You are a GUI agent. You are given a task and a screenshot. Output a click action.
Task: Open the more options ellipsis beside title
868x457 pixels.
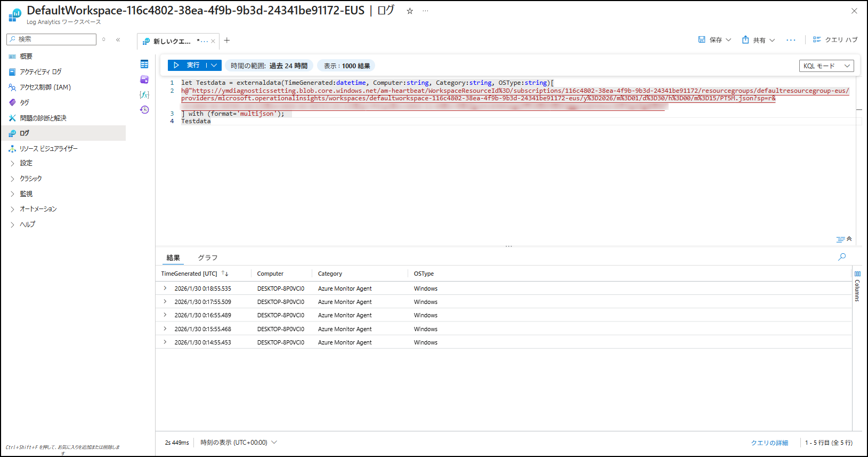[x=425, y=11]
